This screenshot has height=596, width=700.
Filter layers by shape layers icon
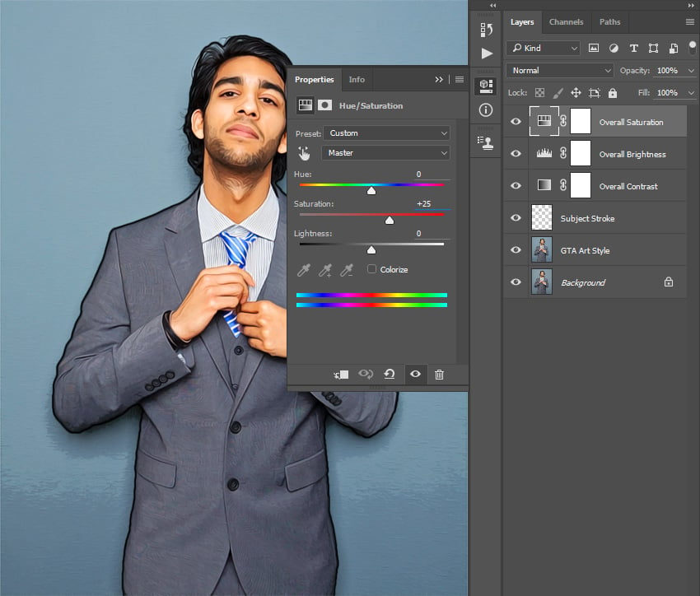(x=653, y=49)
